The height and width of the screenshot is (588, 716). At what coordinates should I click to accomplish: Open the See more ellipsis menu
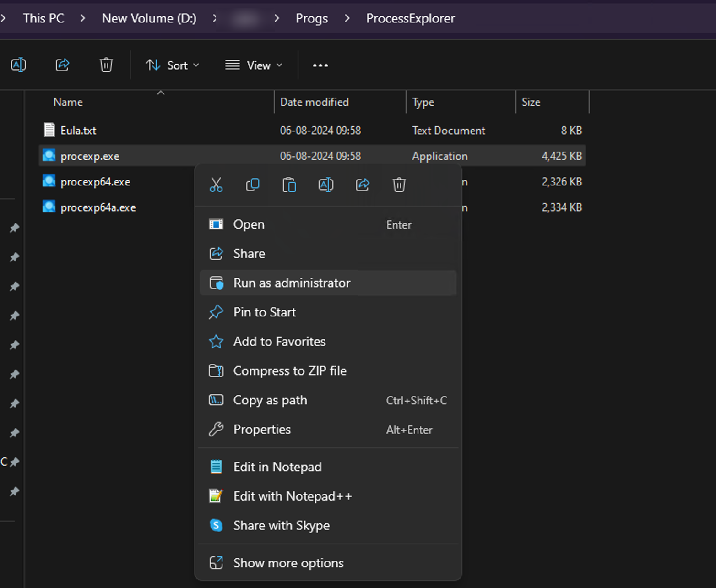tap(320, 65)
